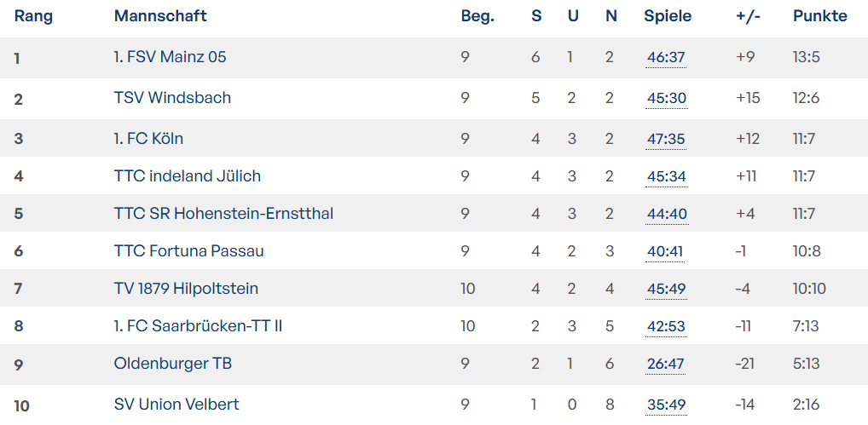Click Hilpoltstein's 45:49 score link

click(666, 290)
